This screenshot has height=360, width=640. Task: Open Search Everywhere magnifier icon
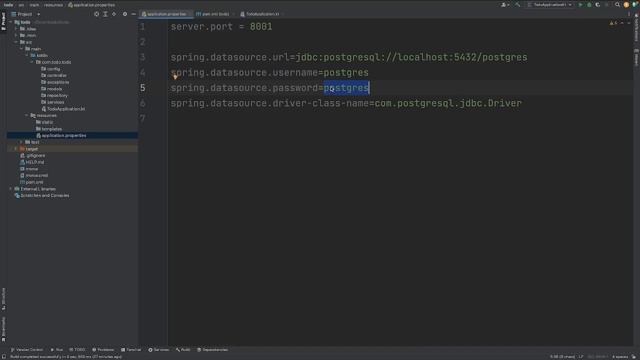tap(617, 5)
